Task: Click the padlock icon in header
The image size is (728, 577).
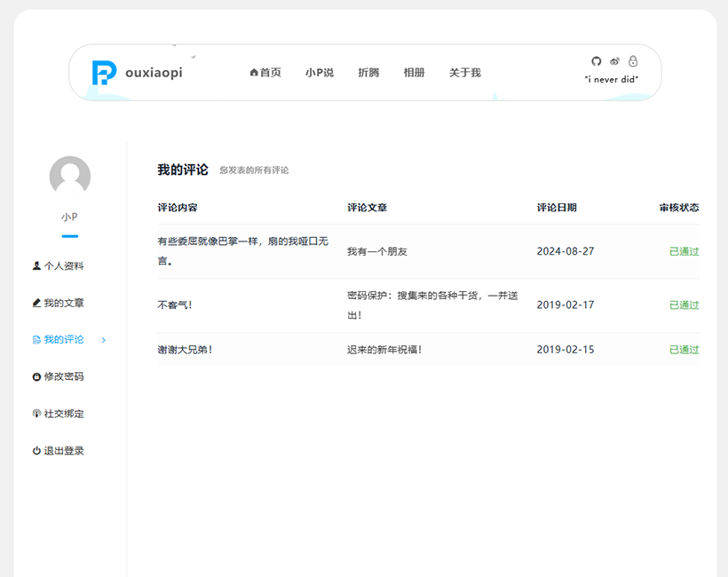Action: pos(633,61)
